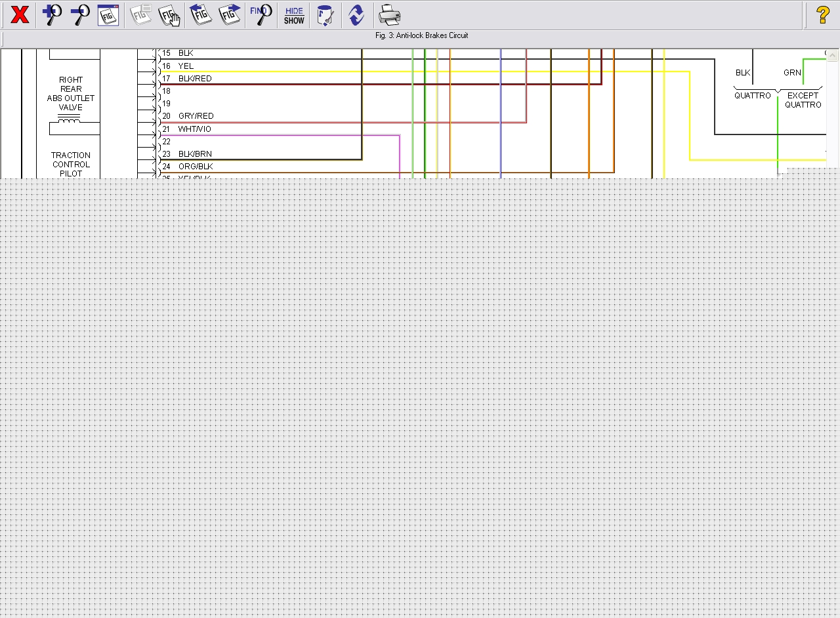This screenshot has height=618, width=840.
Task: Toggle the Hide/Show button
Action: [x=294, y=14]
